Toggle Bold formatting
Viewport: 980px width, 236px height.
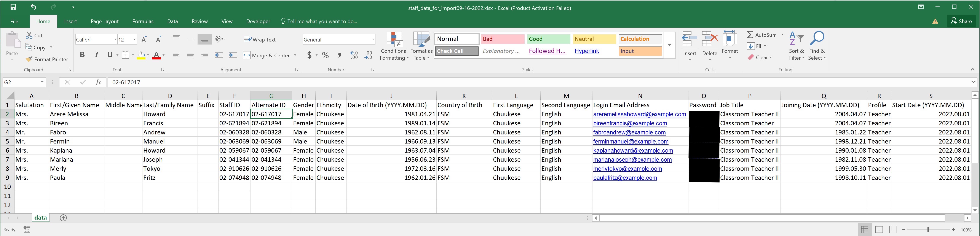[x=82, y=55]
